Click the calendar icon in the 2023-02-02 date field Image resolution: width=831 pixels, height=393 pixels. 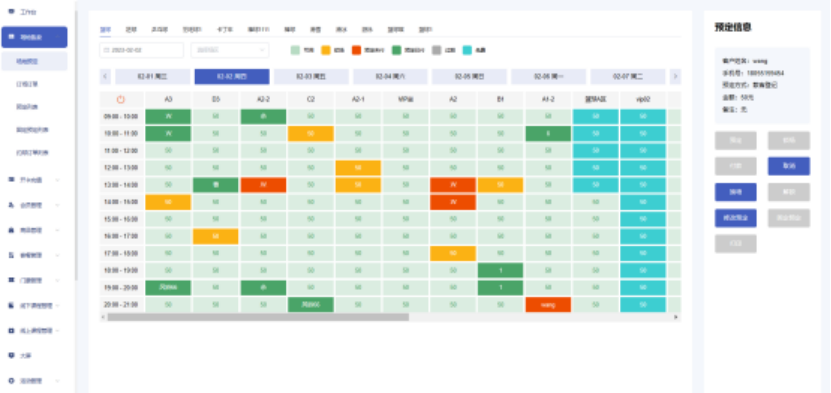[x=107, y=50]
